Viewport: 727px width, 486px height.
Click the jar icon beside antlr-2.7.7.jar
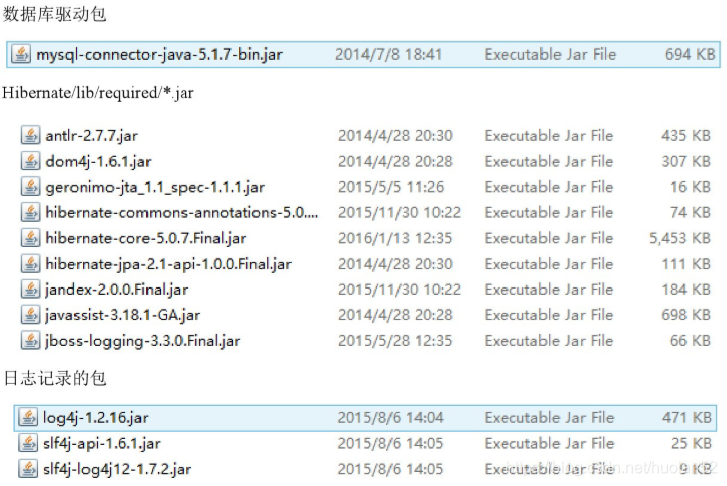pos(30,135)
